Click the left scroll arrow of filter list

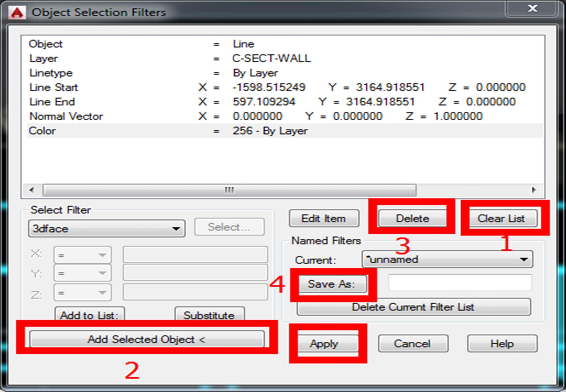pos(31,190)
